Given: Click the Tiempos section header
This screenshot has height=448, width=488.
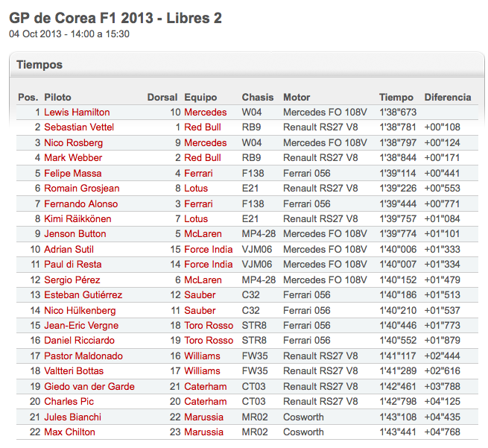Looking at the screenshot, I should [39, 64].
